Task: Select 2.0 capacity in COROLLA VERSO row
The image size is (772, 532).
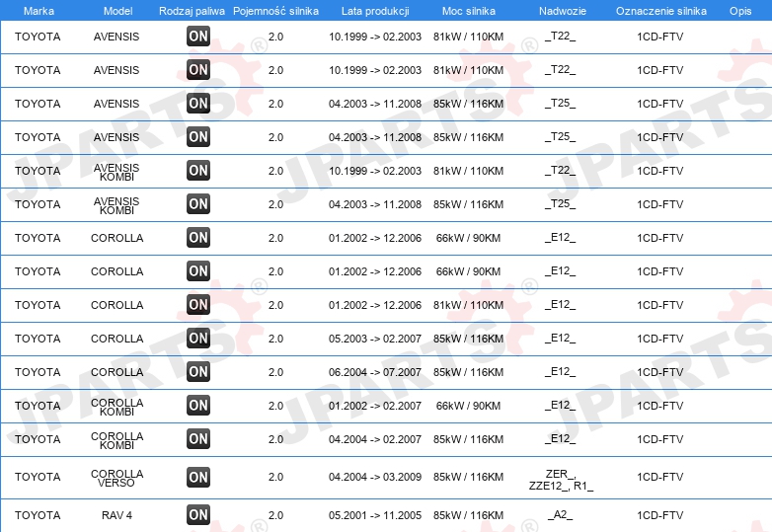Action: point(275,477)
